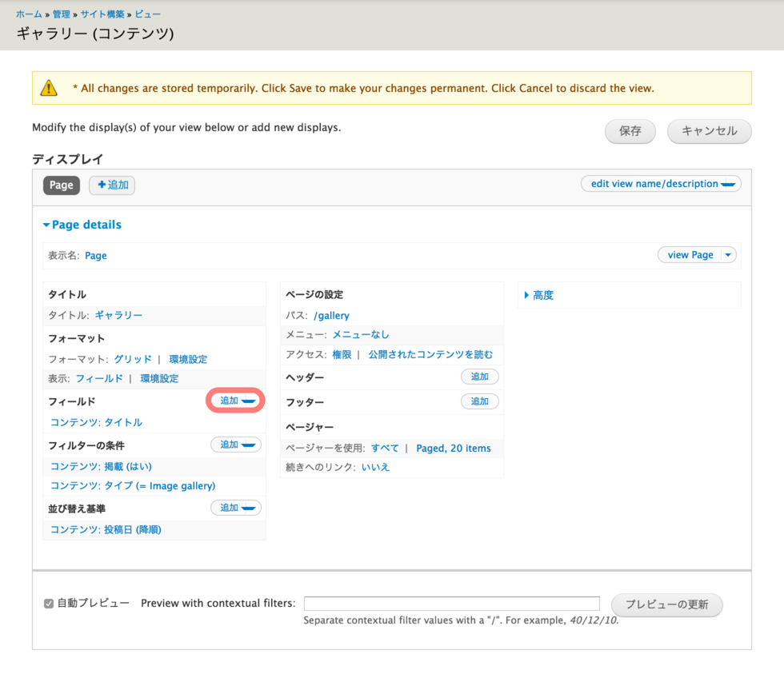This screenshot has height=682, width=784.
Task: Open edit view name/description menu
Action: [x=661, y=184]
